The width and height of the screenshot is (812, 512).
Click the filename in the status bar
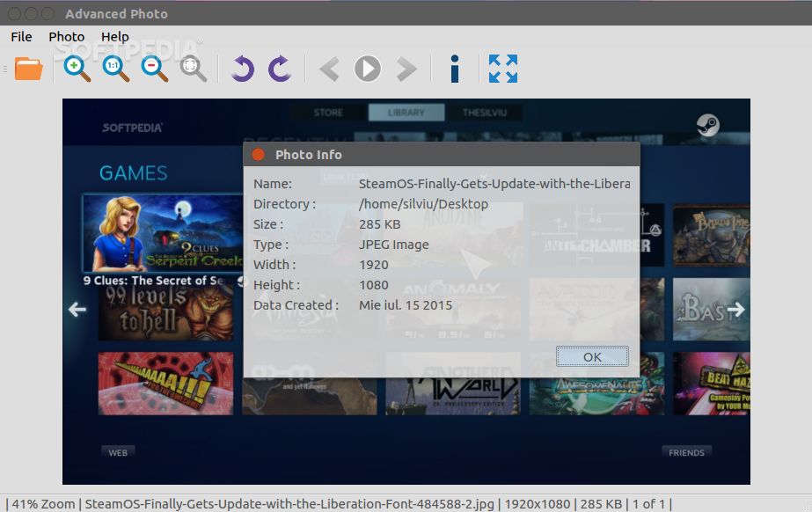tap(289, 504)
